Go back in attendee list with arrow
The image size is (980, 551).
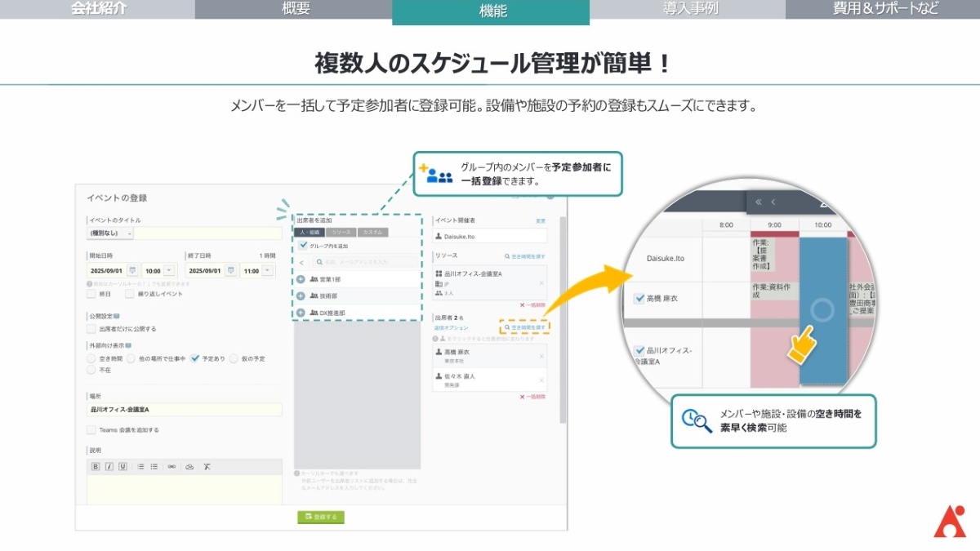[301, 262]
